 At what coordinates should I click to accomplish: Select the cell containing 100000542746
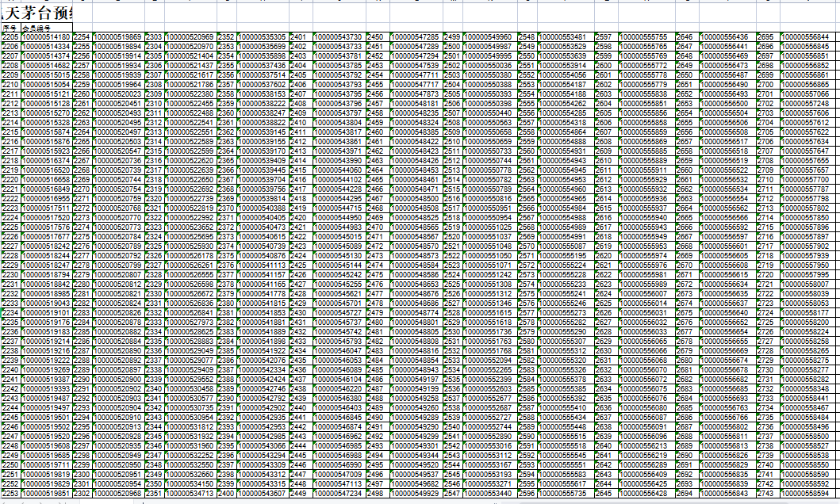(263, 389)
